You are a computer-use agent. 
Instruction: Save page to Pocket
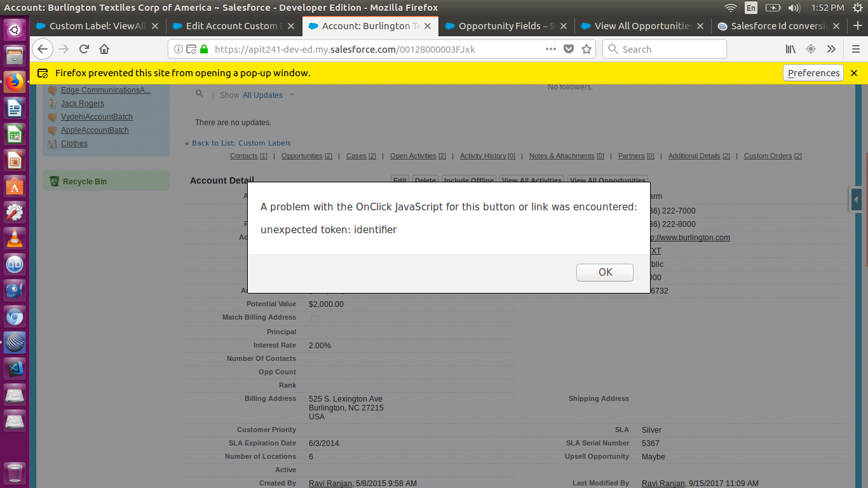click(x=569, y=49)
